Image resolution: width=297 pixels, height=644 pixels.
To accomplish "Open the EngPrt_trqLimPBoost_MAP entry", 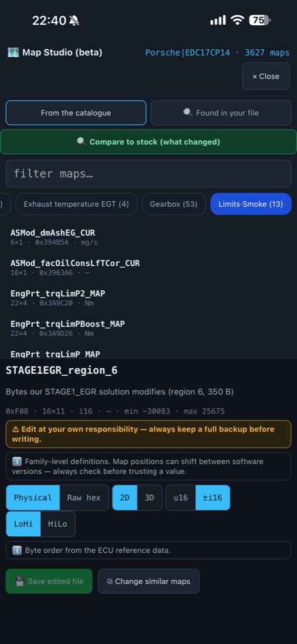I will (68, 328).
